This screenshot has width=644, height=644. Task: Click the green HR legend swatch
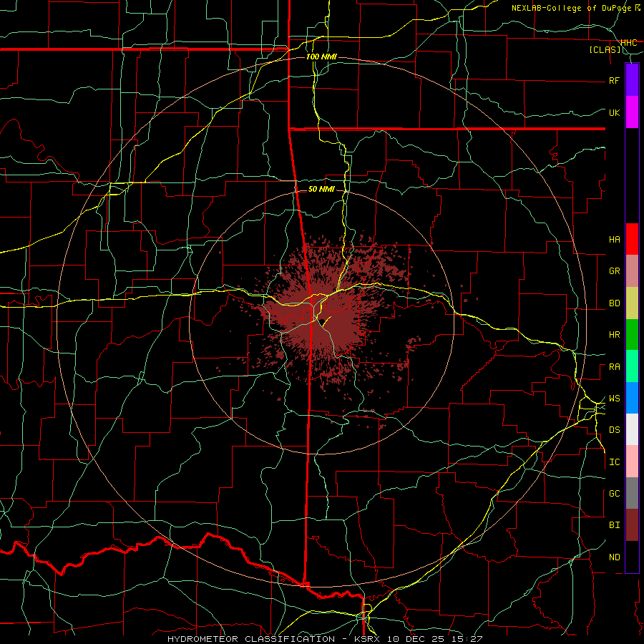[x=632, y=334]
